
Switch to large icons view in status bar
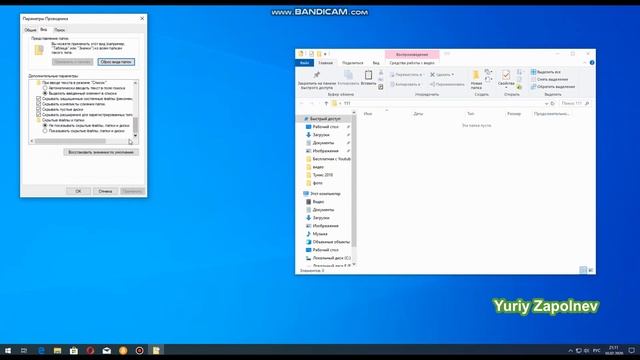[591, 270]
